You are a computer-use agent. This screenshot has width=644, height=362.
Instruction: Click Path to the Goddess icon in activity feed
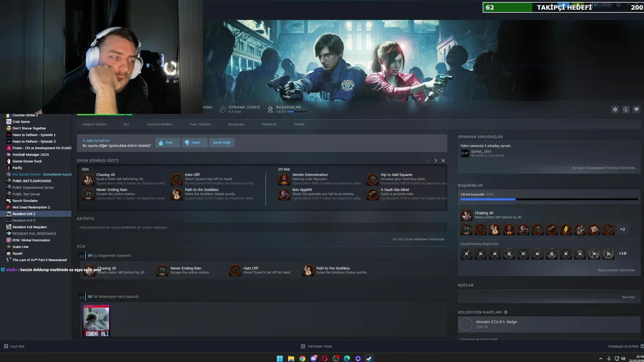308,270
